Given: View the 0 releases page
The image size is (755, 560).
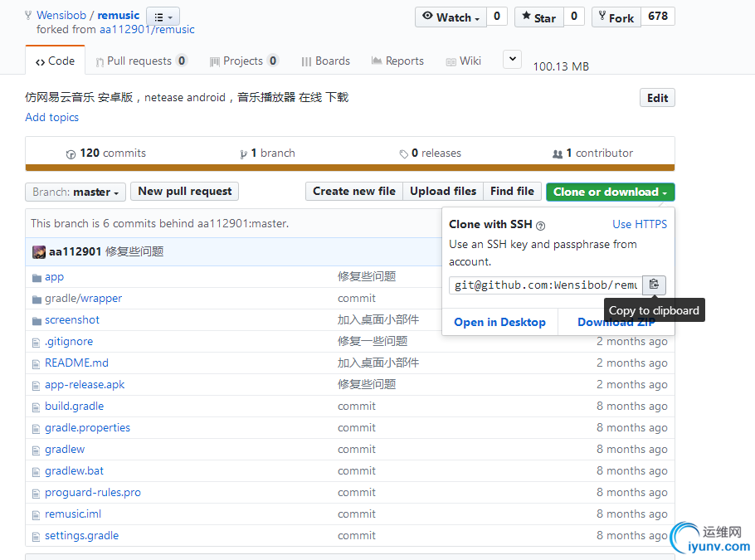Looking at the screenshot, I should point(430,153).
